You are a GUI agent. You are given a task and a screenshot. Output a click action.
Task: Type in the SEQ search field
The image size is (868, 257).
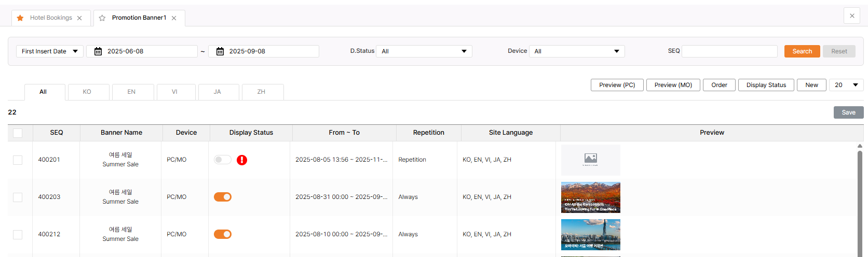coord(729,51)
